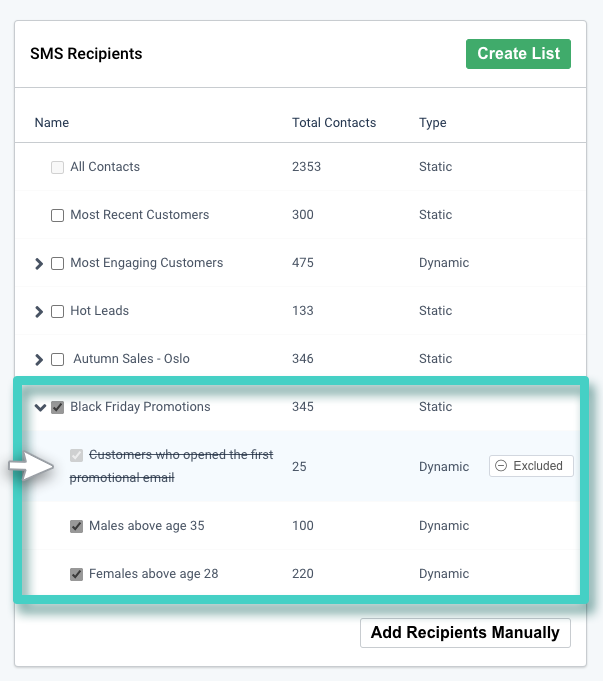Image resolution: width=603 pixels, height=681 pixels.
Task: Click Add Recipients Manually button
Action: 465,633
